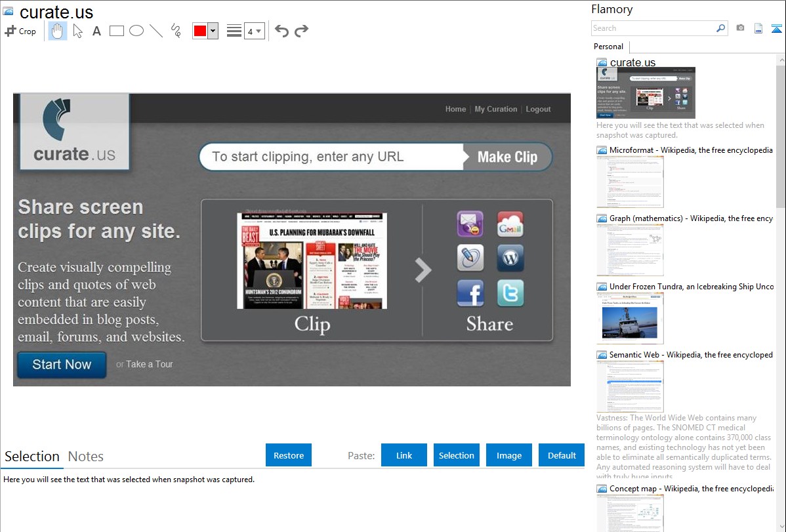
Task: Select the arrow pointer tool
Action: [x=77, y=31]
